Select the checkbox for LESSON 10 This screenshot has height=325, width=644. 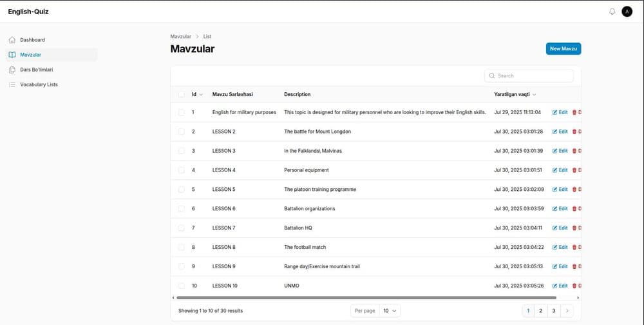[x=181, y=286]
